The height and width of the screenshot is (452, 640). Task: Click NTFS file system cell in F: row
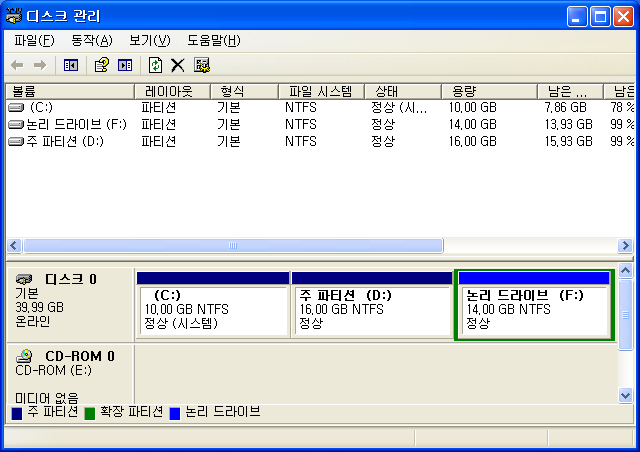300,124
